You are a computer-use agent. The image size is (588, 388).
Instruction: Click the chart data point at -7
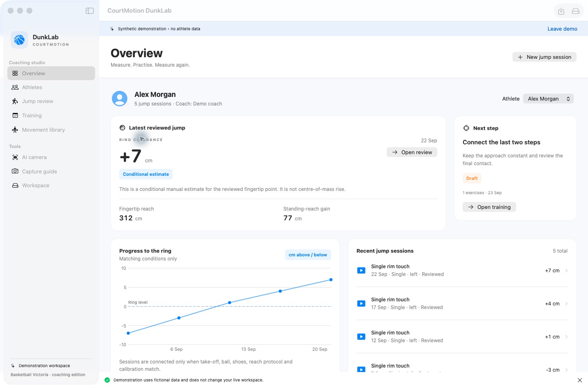(128, 333)
